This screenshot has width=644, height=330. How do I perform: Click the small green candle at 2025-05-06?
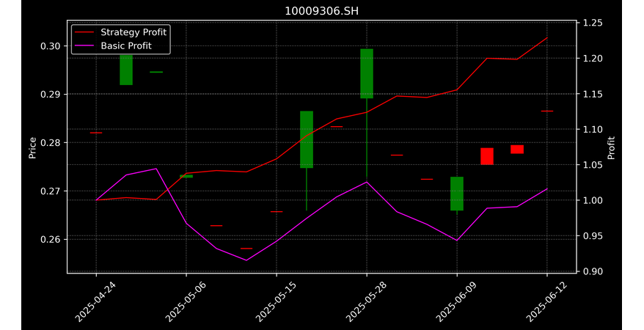pos(186,176)
